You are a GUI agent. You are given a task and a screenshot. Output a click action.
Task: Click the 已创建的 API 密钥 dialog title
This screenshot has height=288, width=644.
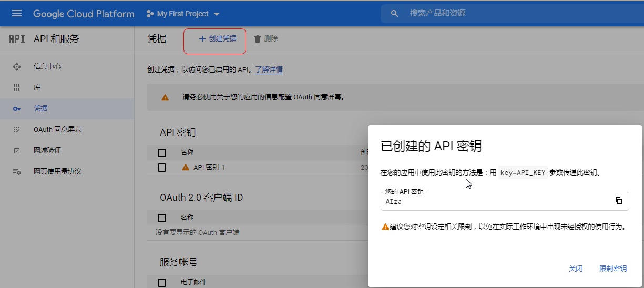tap(431, 146)
